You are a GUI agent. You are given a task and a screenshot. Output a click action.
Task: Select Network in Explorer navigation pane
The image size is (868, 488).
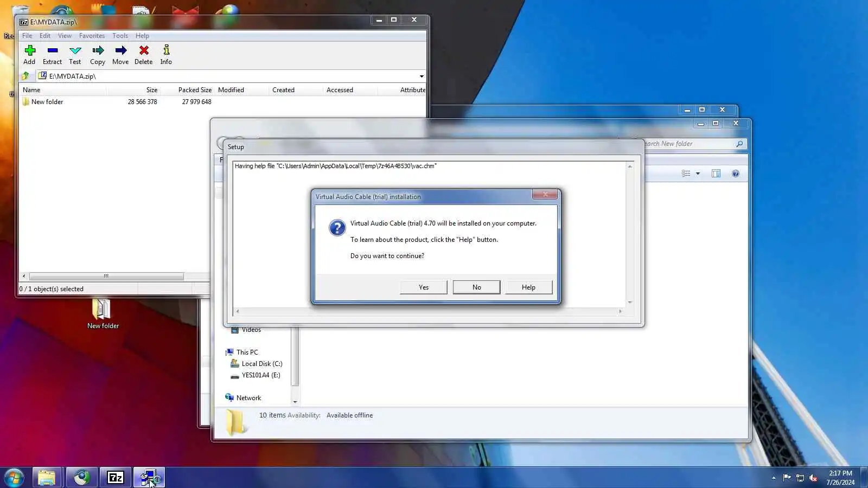243,398
